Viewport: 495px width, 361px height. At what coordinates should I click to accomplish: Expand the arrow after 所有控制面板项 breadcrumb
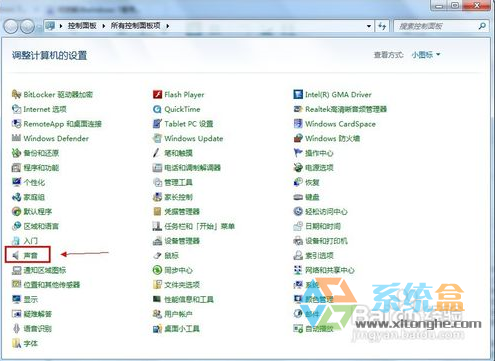coord(168,26)
